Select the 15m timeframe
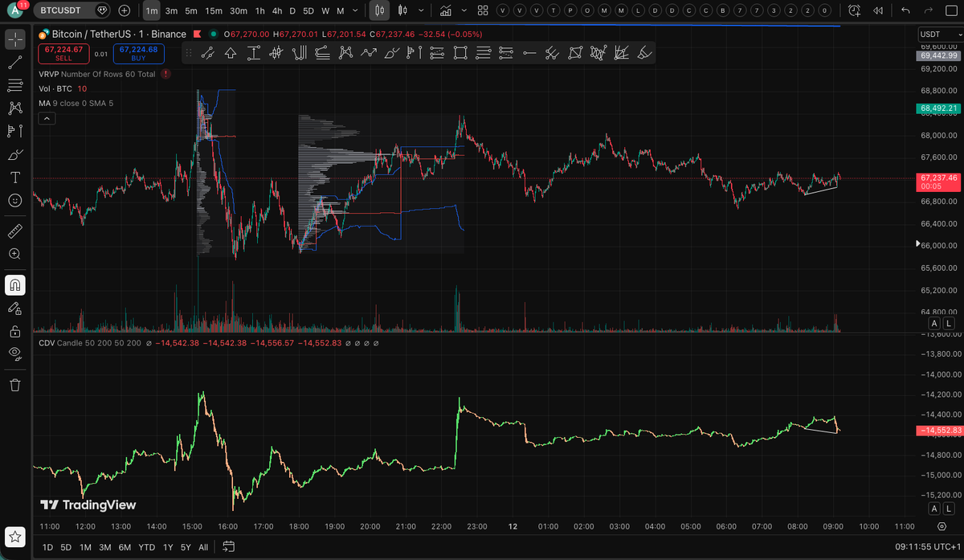This screenshot has height=560, width=964. [213, 10]
